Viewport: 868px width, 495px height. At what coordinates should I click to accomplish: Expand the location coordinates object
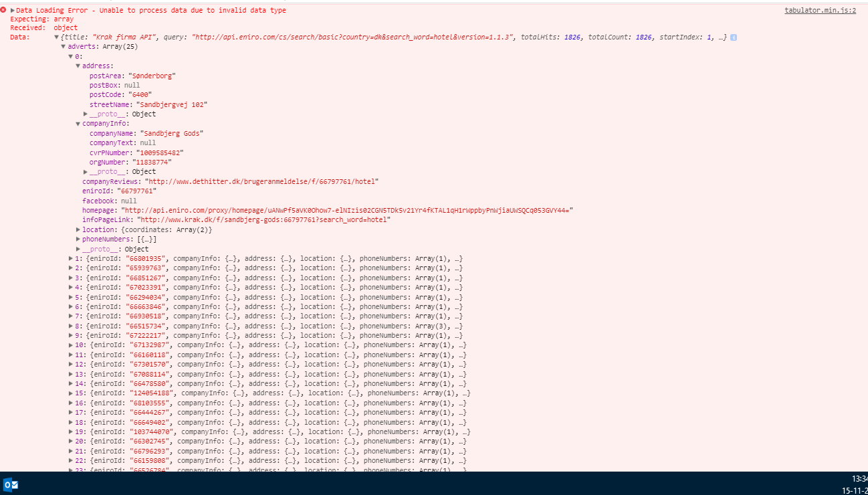click(x=78, y=229)
